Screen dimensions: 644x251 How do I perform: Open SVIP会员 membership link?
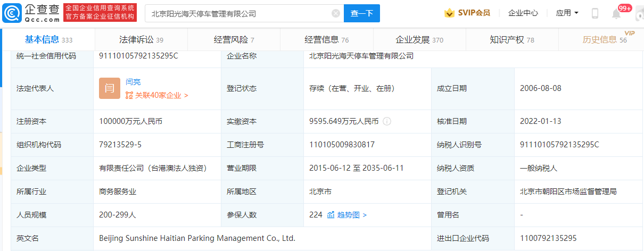pyautogui.click(x=474, y=13)
